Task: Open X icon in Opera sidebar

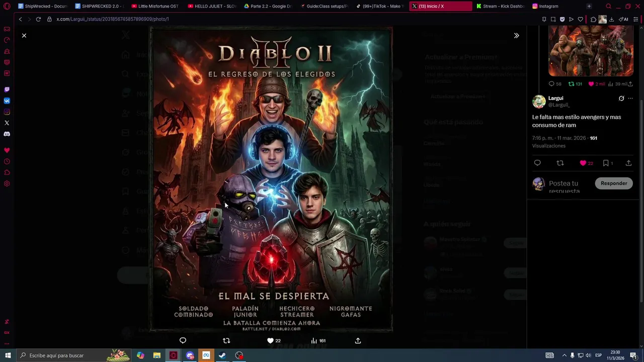Action: pyautogui.click(x=7, y=123)
